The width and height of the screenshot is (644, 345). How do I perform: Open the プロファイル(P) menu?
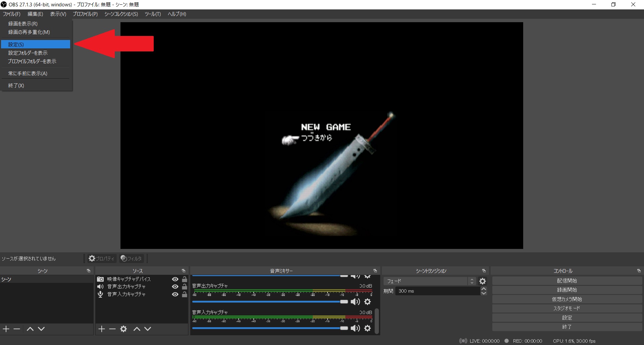(85, 14)
